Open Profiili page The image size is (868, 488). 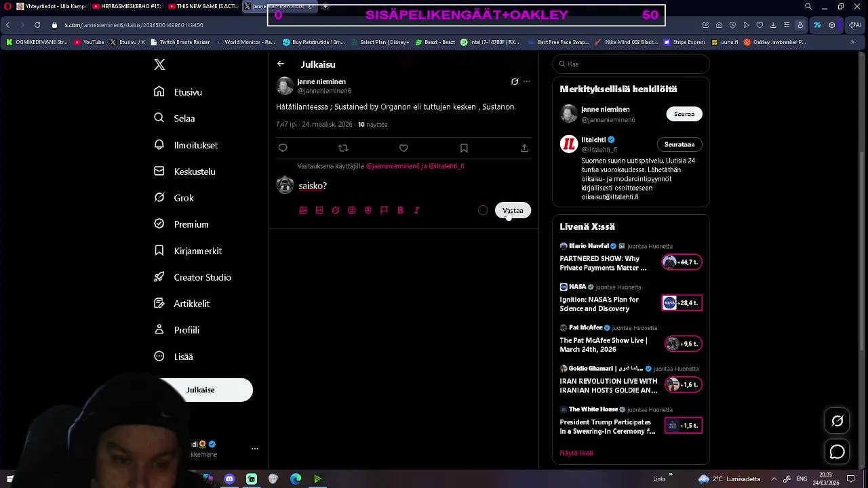(x=177, y=330)
